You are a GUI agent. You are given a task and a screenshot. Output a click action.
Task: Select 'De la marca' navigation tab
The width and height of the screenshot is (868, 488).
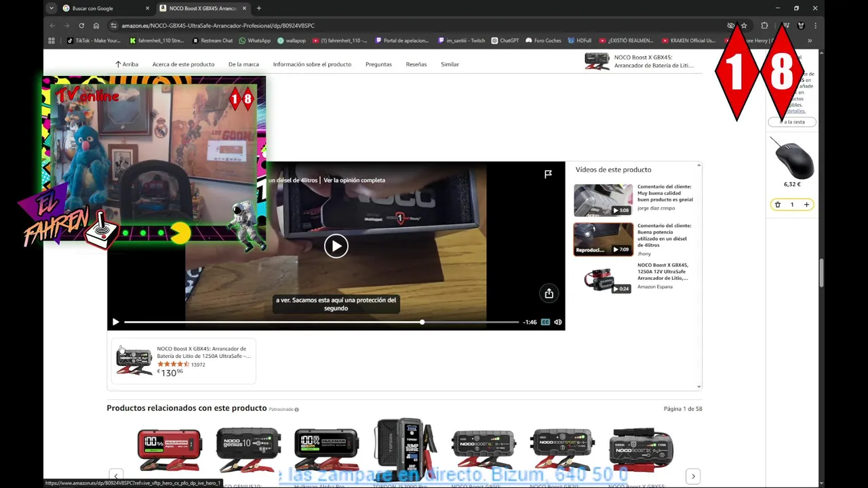243,64
